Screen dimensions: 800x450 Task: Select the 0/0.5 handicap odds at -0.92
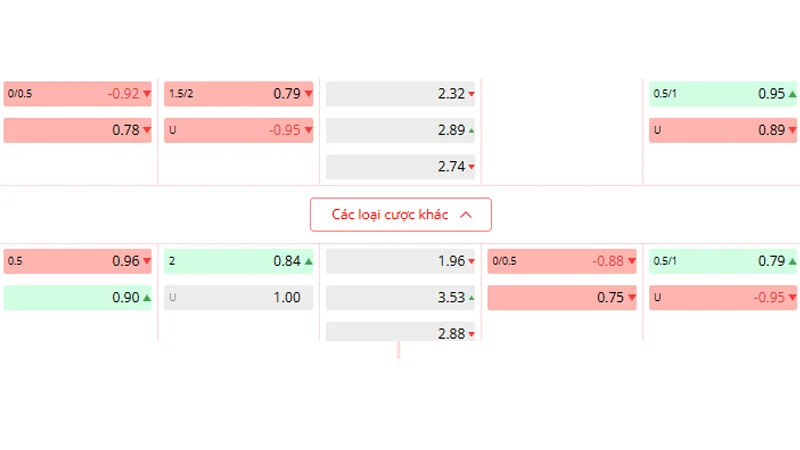point(78,94)
